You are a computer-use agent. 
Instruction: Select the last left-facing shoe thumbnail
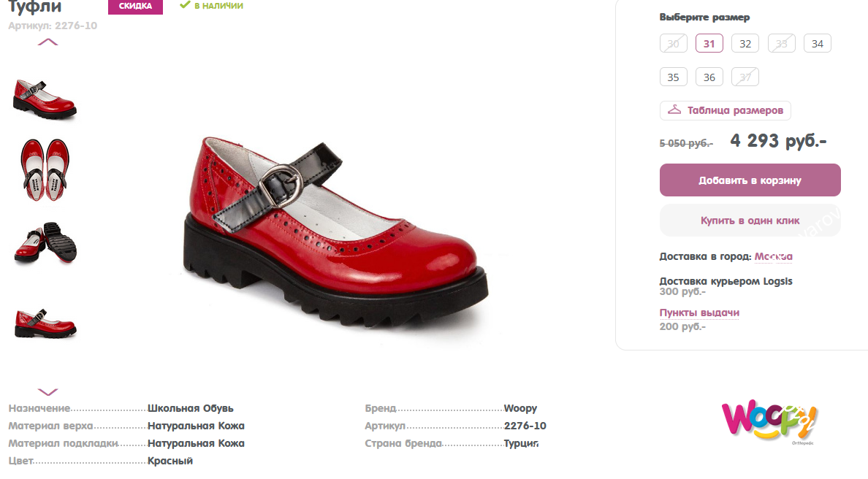tap(45, 323)
